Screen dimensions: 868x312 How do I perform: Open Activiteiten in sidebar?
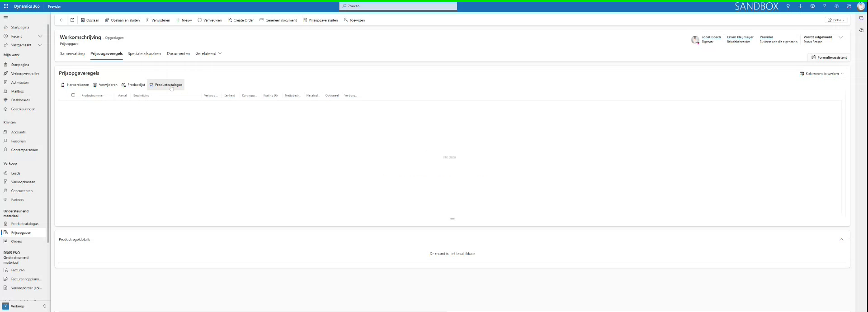pyautogui.click(x=20, y=83)
